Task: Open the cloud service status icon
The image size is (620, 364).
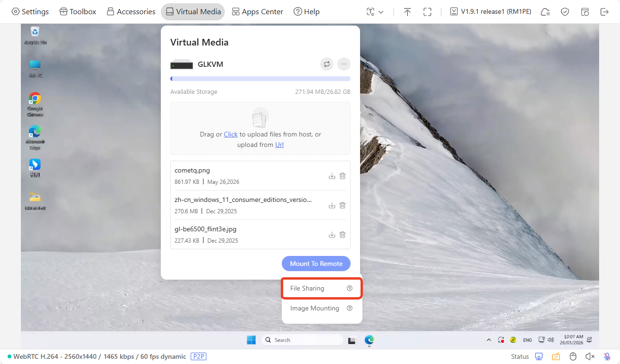Action: click(546, 12)
